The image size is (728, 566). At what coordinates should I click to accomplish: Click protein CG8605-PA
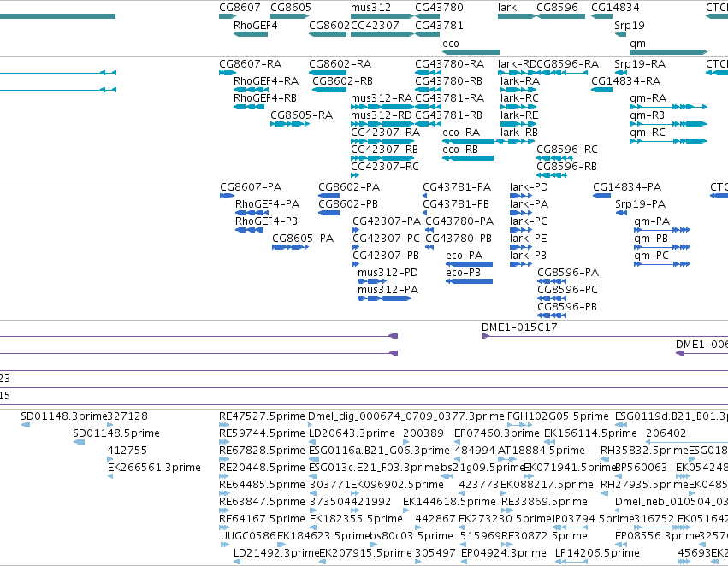point(303,239)
